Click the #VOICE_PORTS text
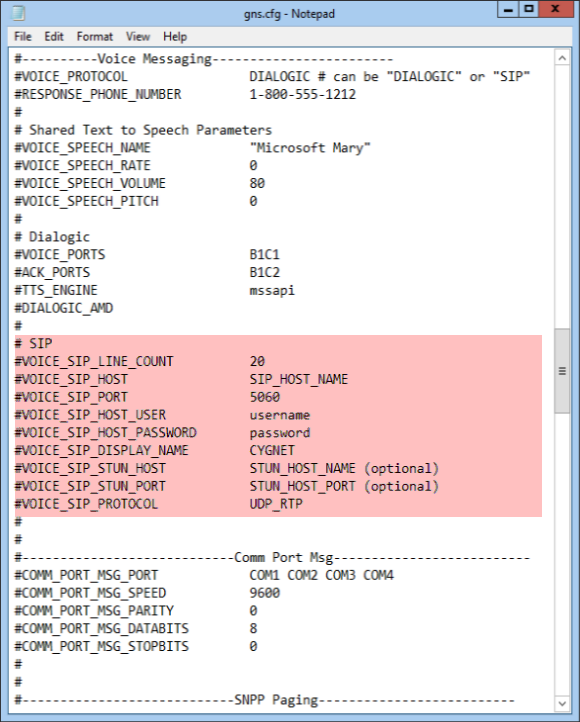The width and height of the screenshot is (580, 722). 60,255
